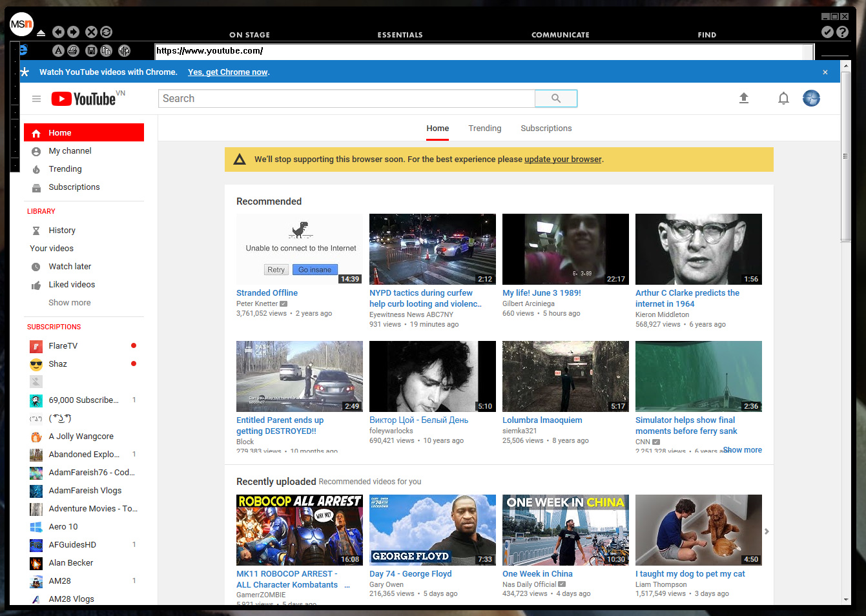Open the Stranded Offline video title
Image resolution: width=866 pixels, height=616 pixels.
[267, 293]
